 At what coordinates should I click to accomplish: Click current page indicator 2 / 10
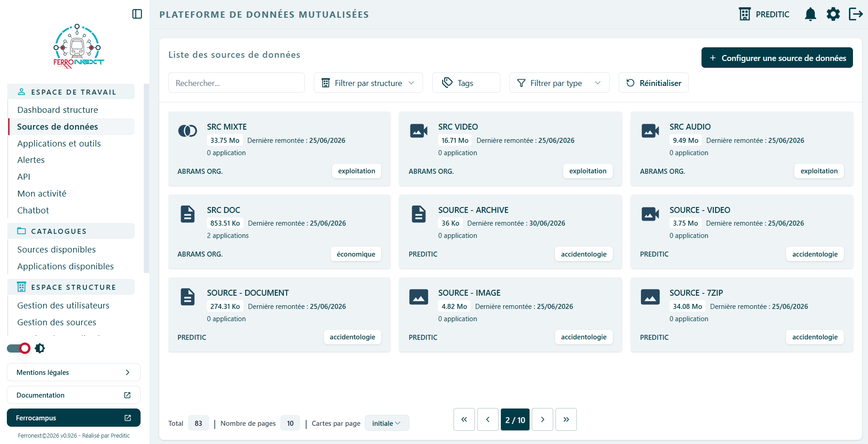tap(515, 419)
